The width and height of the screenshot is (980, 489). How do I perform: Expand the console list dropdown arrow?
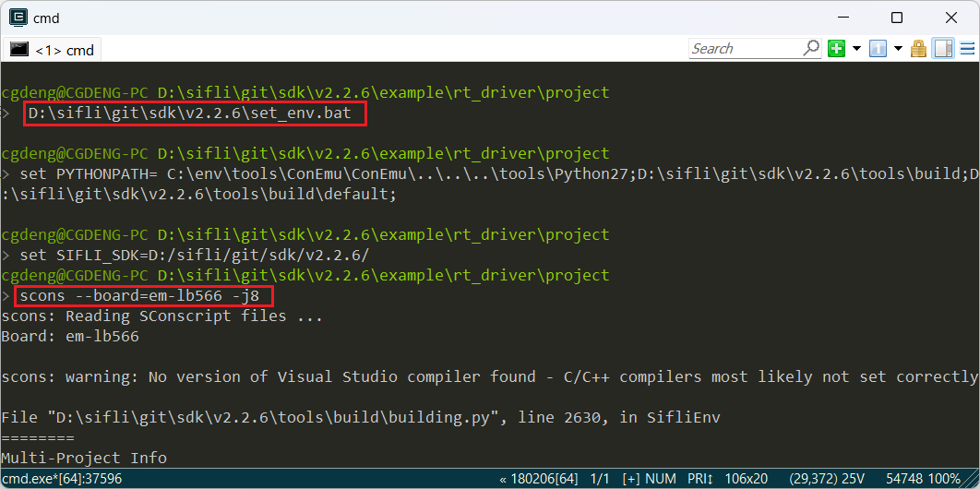point(898,49)
